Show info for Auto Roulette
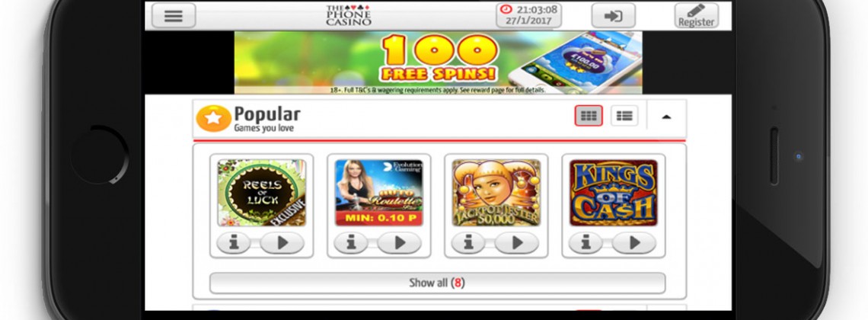Image resolution: width=868 pixels, height=320 pixels. 350,242
